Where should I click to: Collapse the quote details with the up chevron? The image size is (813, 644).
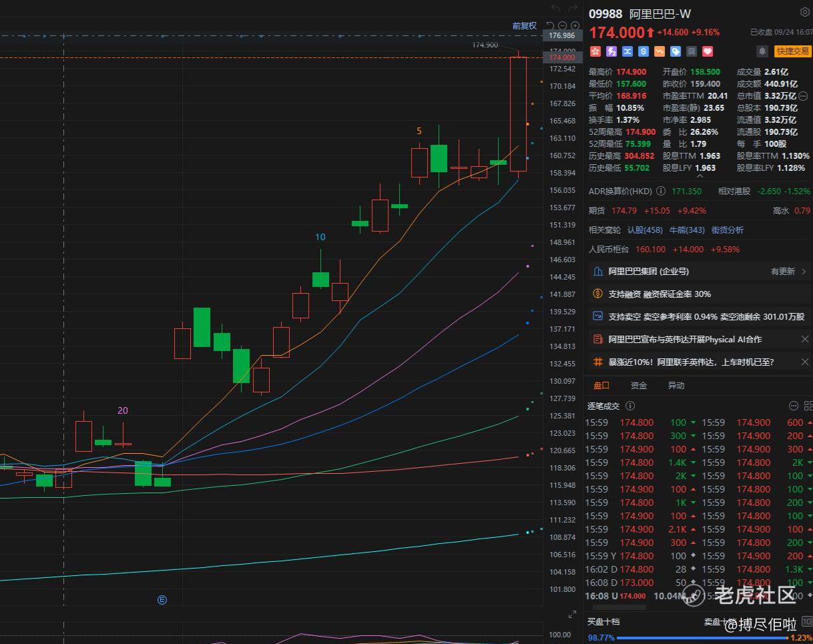pos(700,177)
